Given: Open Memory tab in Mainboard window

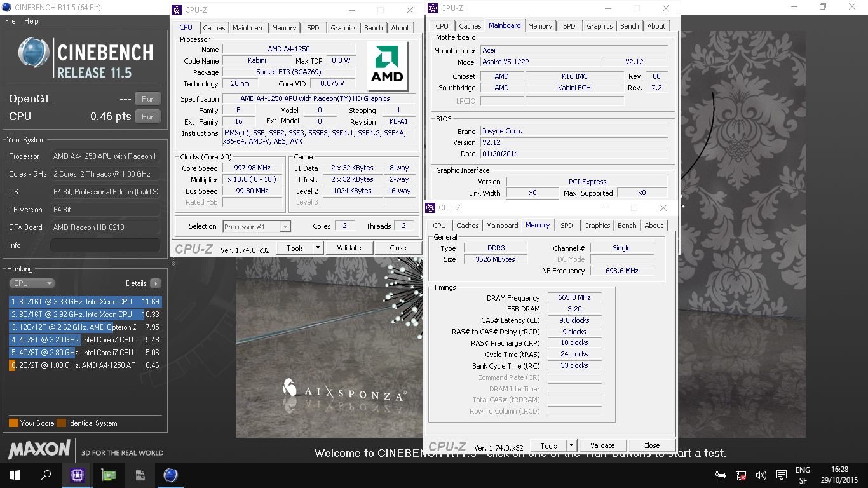Looking at the screenshot, I should (540, 26).
